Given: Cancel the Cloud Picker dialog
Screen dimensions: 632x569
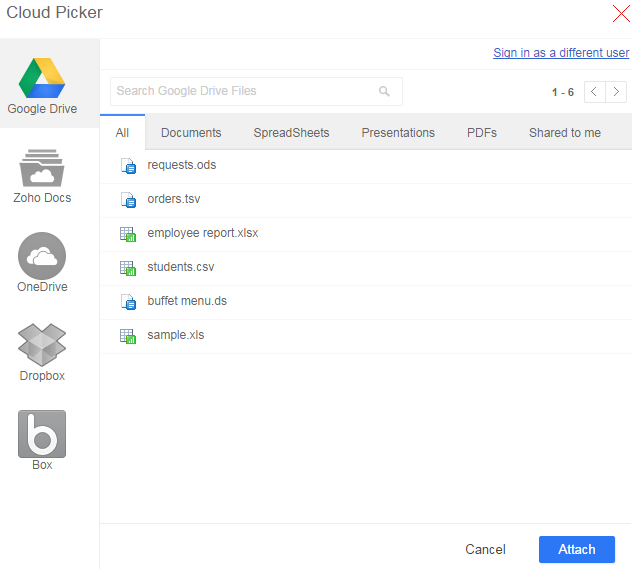Looking at the screenshot, I should click(x=485, y=549).
